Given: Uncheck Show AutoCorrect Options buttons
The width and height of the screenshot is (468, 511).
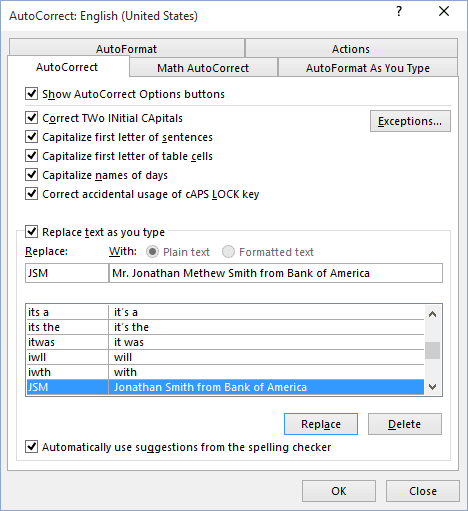Looking at the screenshot, I should 32,94.
